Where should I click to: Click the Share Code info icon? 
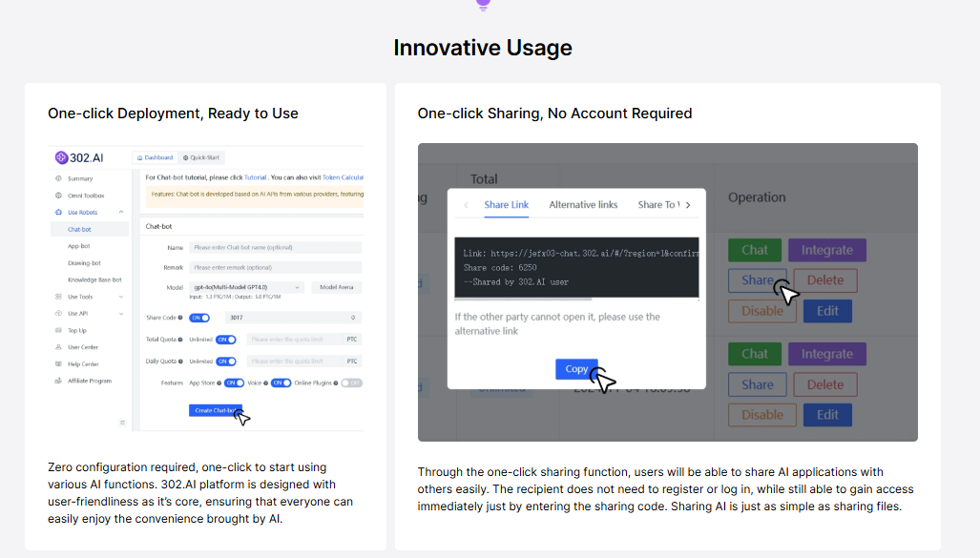click(180, 318)
